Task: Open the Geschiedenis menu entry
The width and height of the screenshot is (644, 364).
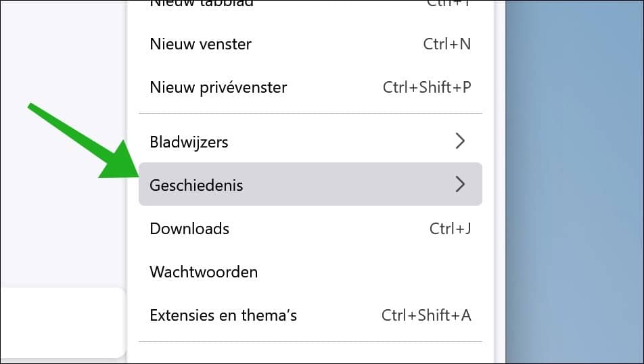Action: (x=196, y=185)
